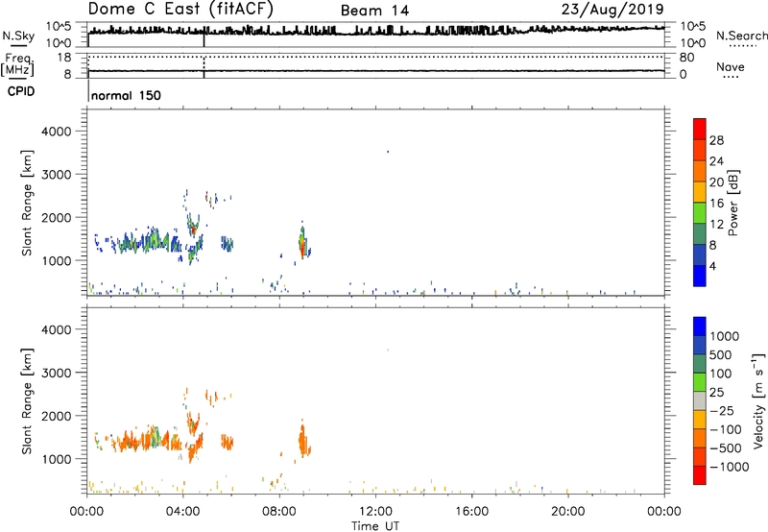Click the red bottom segment of velocity color bar
Screen dimensions: 768x532
700,475
